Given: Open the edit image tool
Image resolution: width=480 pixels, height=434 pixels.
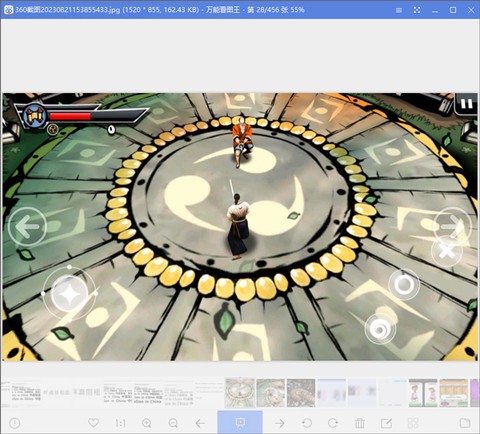Looking at the screenshot, I should point(386,423).
